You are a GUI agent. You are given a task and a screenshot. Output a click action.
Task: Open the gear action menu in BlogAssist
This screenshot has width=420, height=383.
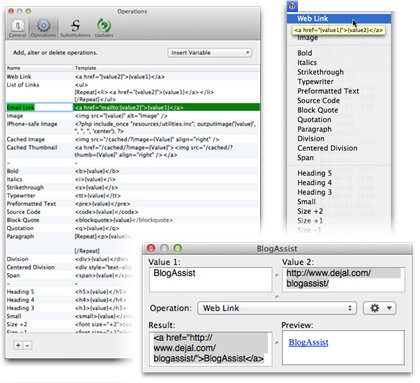[x=379, y=308]
